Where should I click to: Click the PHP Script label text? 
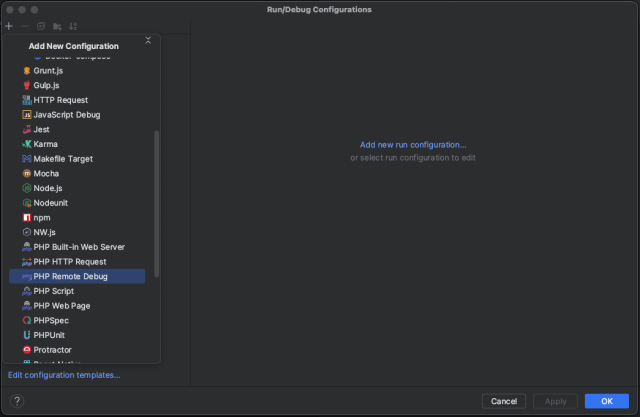pyautogui.click(x=53, y=291)
